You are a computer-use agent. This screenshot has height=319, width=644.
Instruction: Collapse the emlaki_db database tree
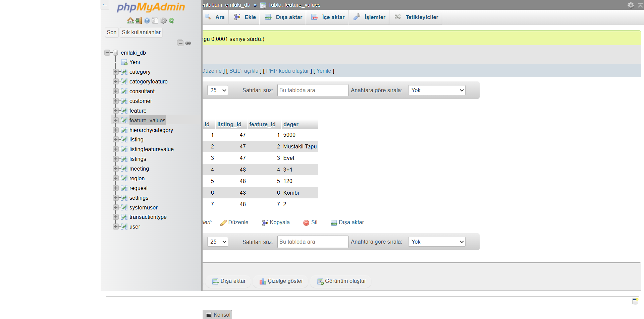pos(107,53)
